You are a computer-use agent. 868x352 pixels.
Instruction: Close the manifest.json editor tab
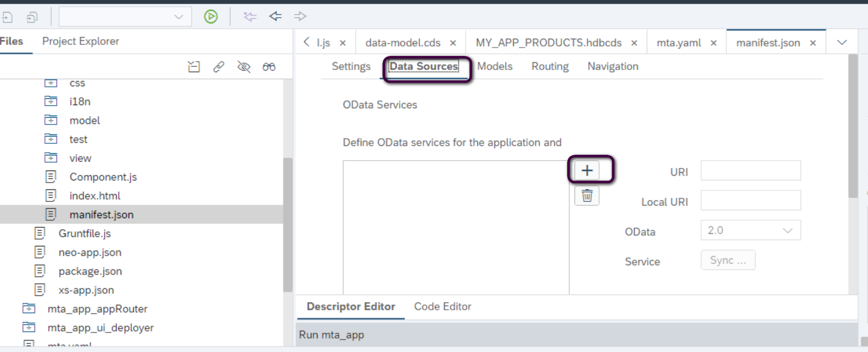(x=813, y=43)
